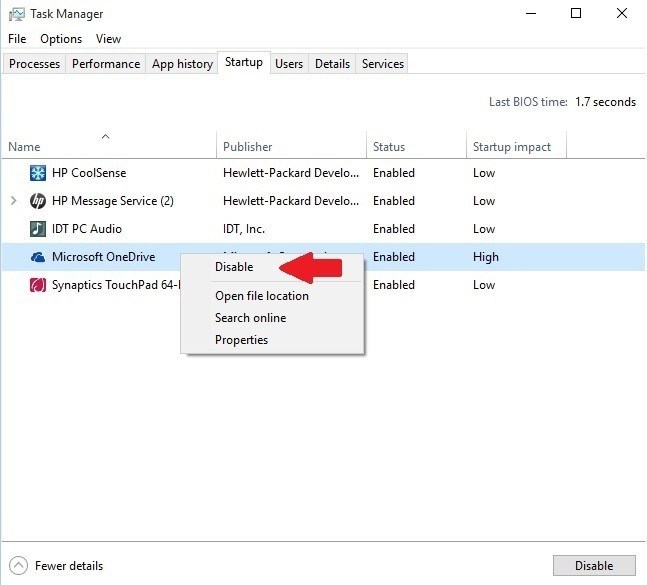Switch to the Details tab
The width and height of the screenshot is (647, 585).
[332, 64]
